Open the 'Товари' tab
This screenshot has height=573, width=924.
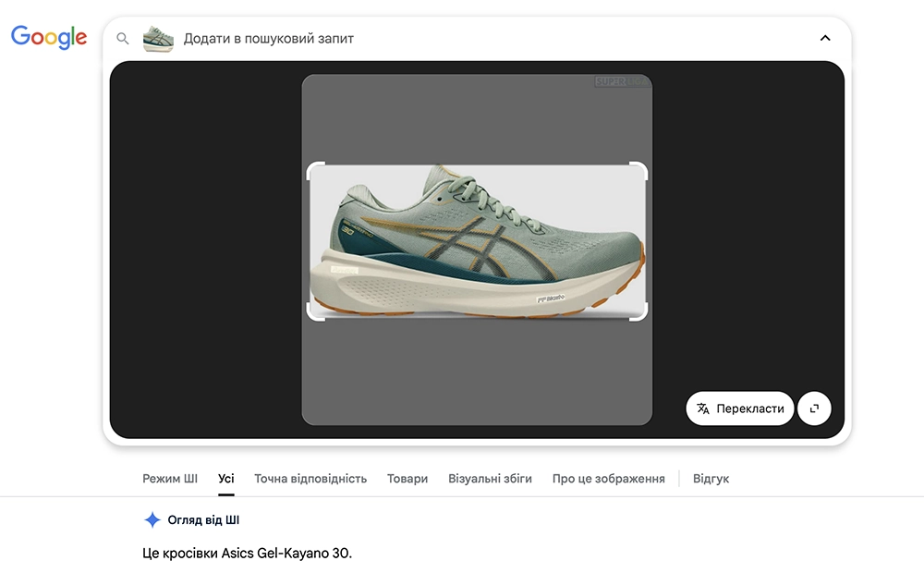point(407,479)
